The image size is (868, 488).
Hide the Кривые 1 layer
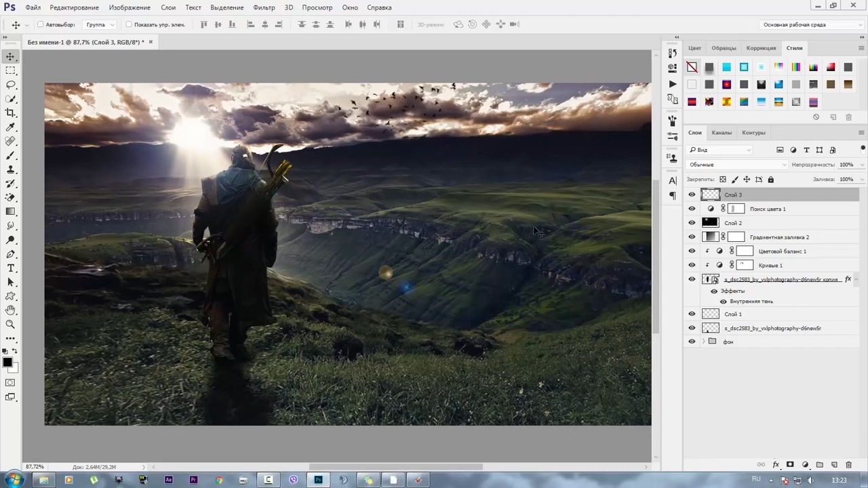pos(692,265)
